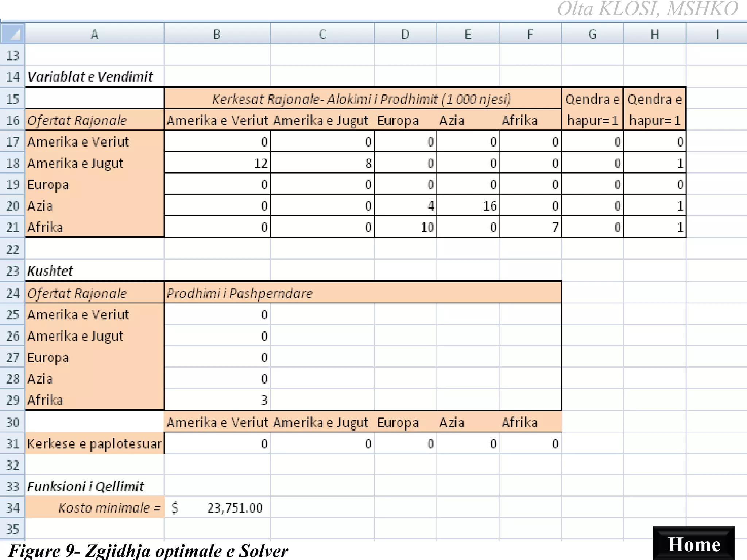Viewport: 747px width, 560px height.
Task: Select column A header
Action: coord(94,34)
